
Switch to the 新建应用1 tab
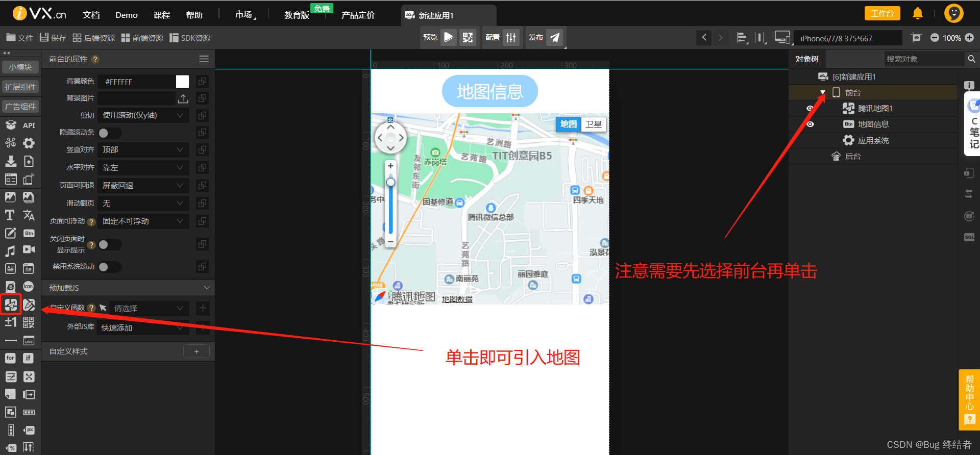click(x=448, y=15)
